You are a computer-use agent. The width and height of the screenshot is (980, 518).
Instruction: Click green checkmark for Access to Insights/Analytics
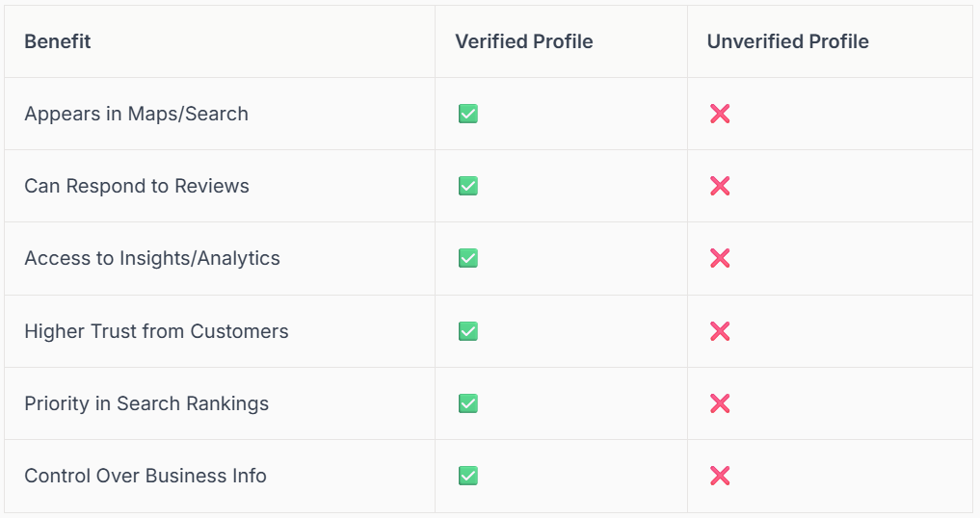click(x=468, y=258)
